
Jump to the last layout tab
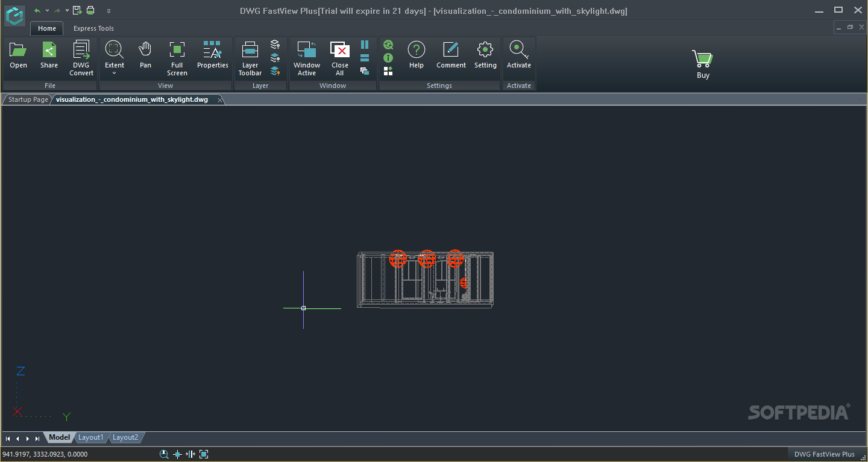pos(37,439)
